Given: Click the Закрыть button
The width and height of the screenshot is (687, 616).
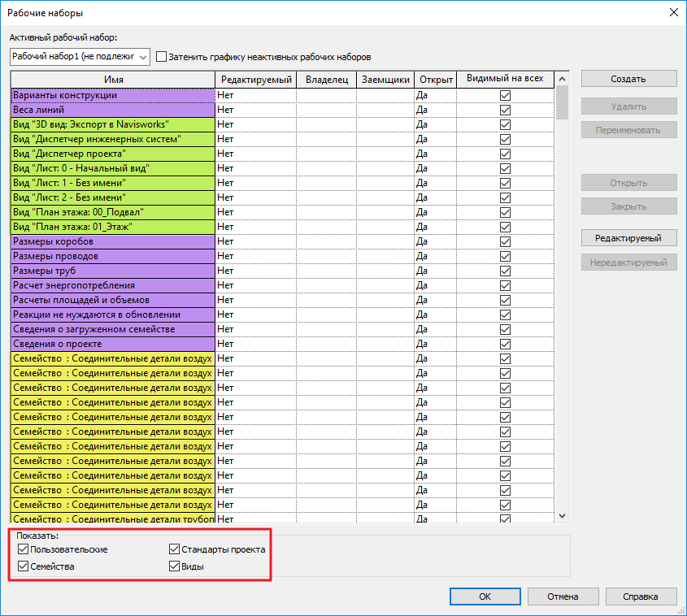Looking at the screenshot, I should (628, 206).
